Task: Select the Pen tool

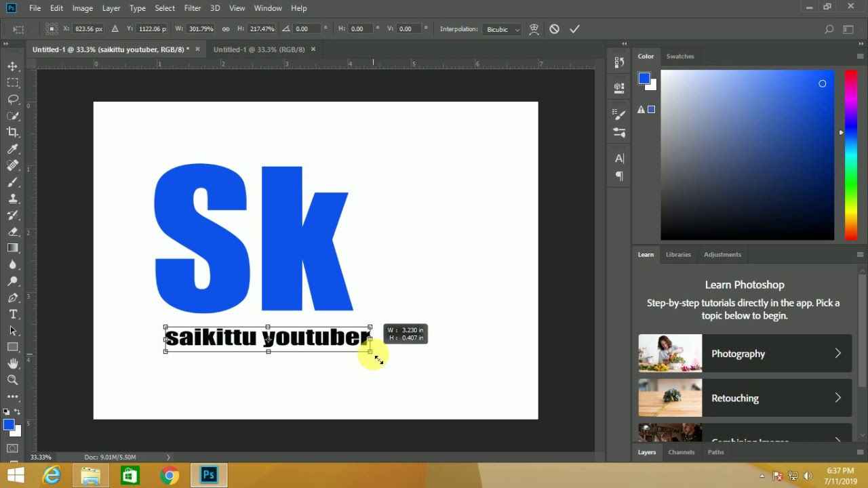Action: pos(13,298)
